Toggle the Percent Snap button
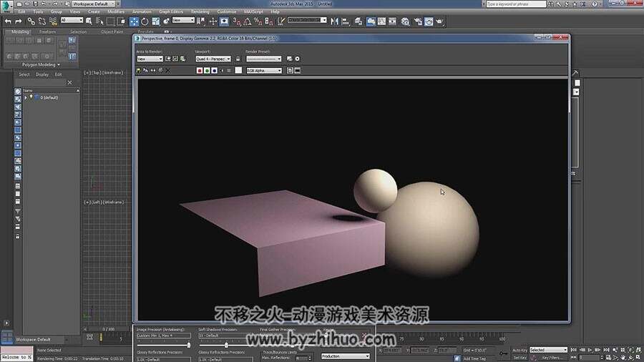 click(258, 21)
